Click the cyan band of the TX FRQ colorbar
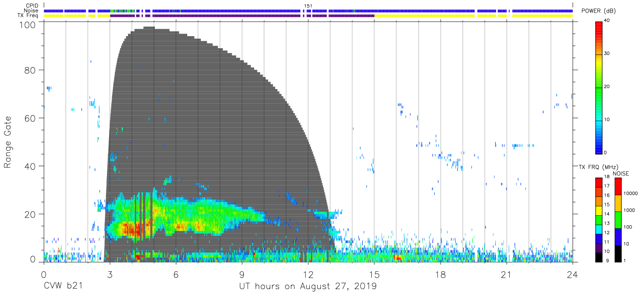 point(599,229)
